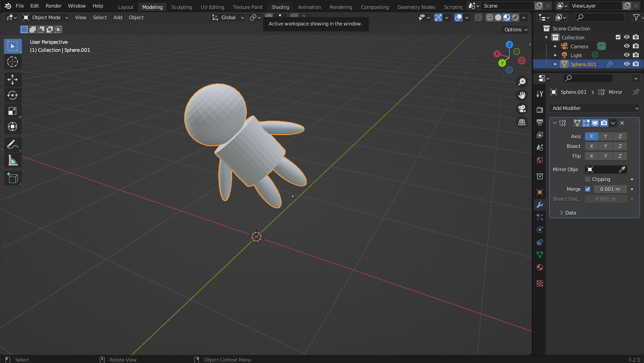
Task: Toggle modifier Realtime viewport display button
Action: tap(595, 123)
